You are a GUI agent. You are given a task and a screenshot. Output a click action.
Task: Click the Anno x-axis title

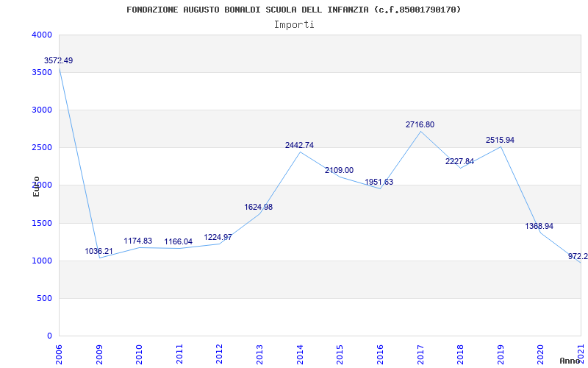(x=570, y=361)
